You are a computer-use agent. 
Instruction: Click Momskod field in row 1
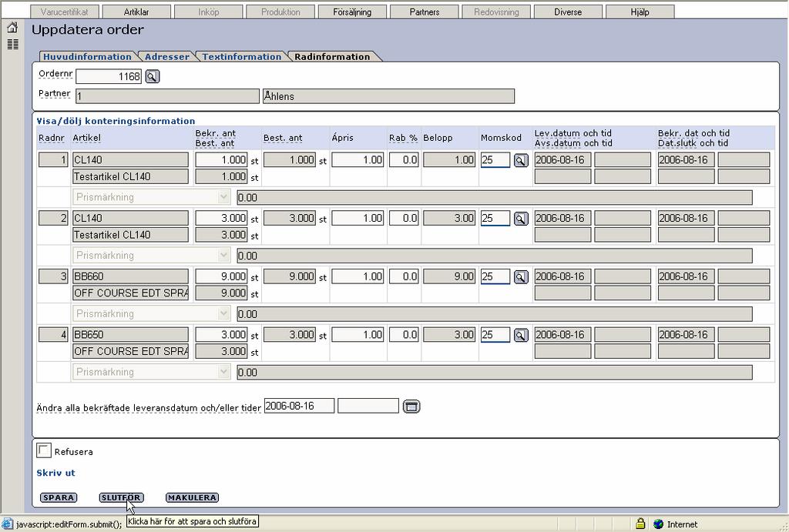(x=495, y=160)
